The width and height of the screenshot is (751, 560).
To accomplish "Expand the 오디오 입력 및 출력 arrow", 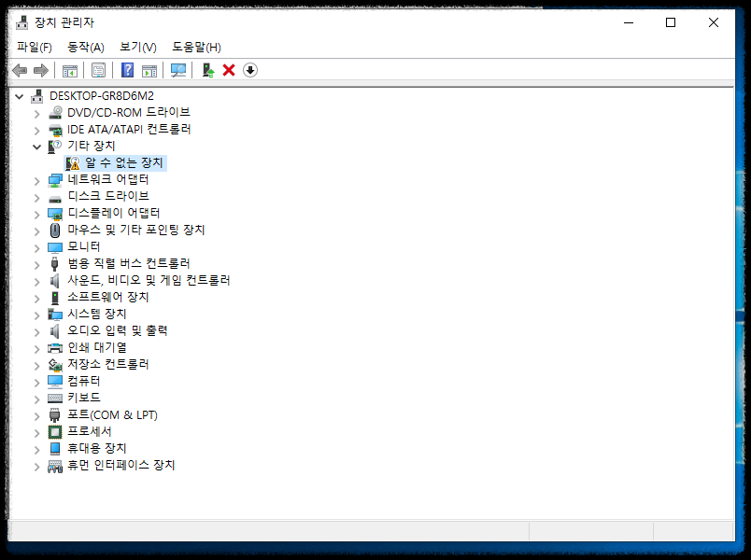I will pos(36,331).
